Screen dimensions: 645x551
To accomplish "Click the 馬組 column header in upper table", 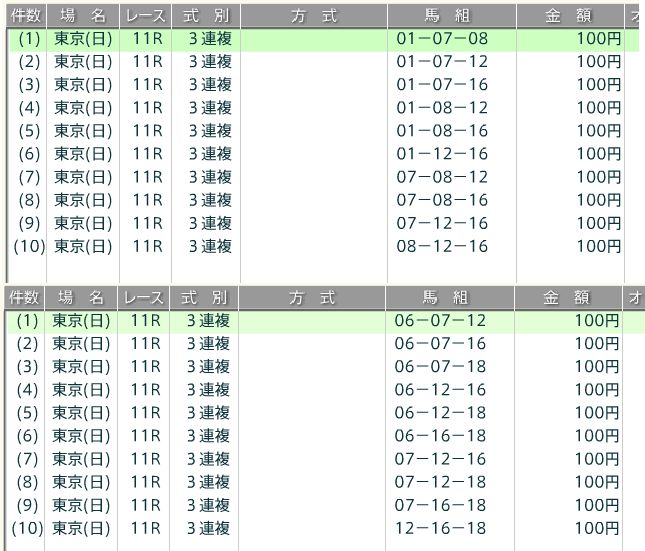I will (451, 16).
